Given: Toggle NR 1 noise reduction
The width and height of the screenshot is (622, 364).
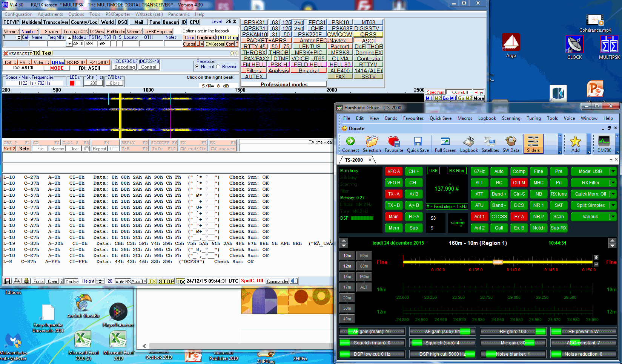Looking at the screenshot, I should [538, 205].
